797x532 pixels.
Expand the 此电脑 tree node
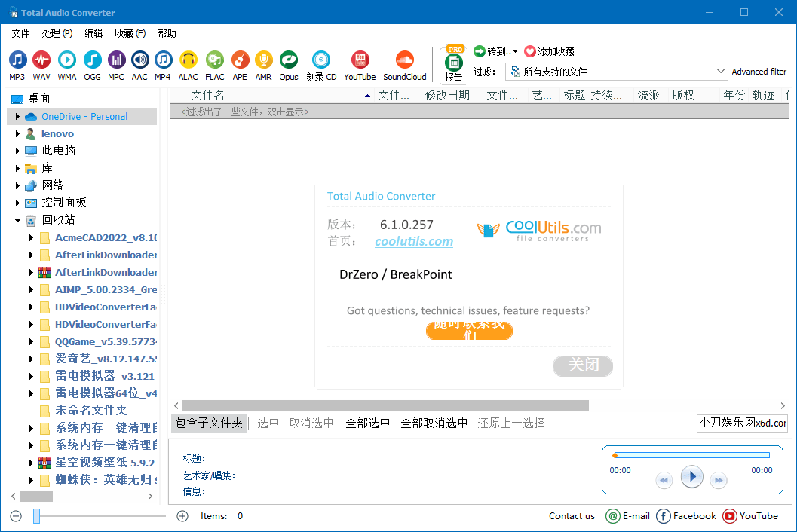tap(19, 150)
